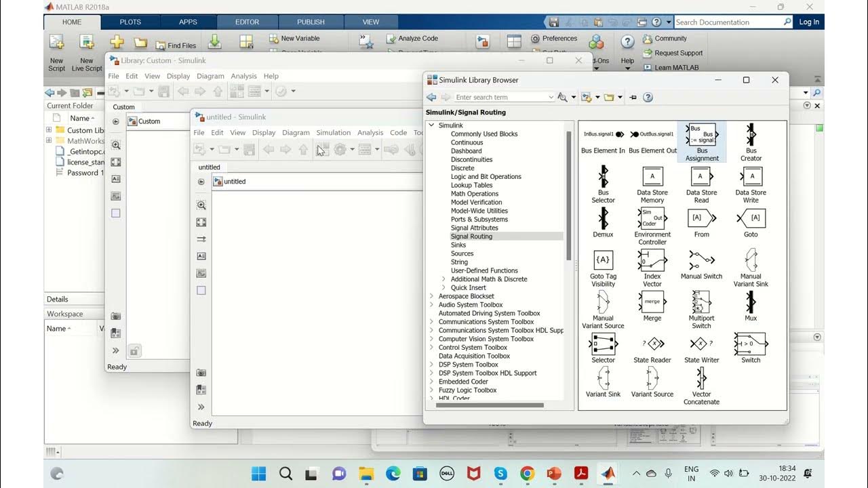Click the Analyze Code button
This screenshot has height=488, width=868.
click(x=412, y=39)
